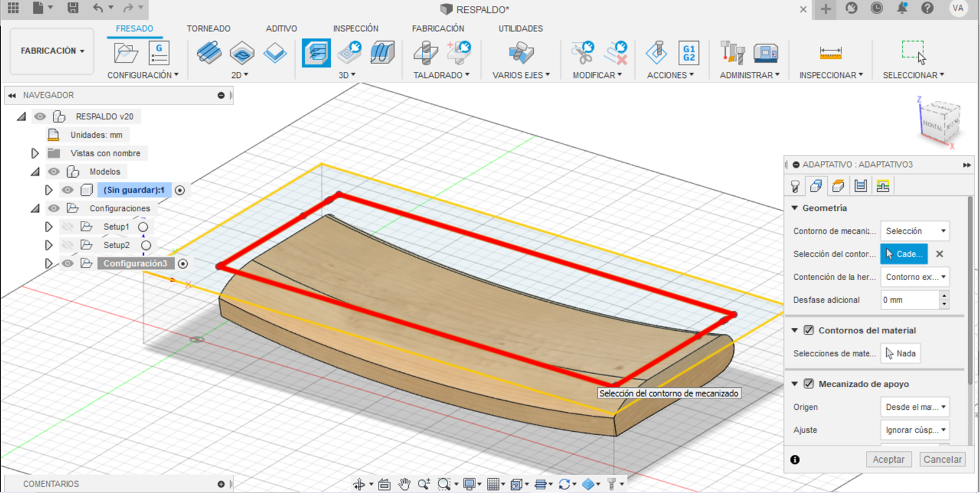Image resolution: width=980 pixels, height=493 pixels.
Task: Click Cancelar button
Action: [943, 459]
